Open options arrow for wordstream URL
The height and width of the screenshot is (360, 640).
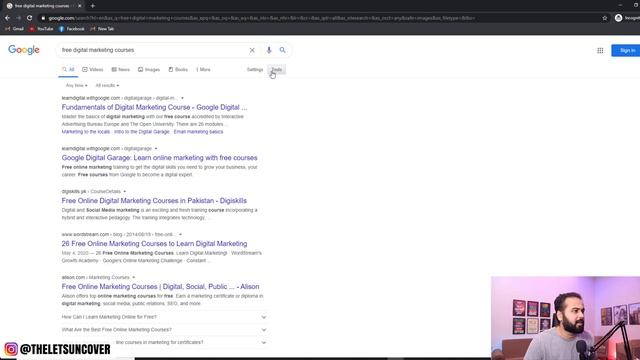click(180, 234)
